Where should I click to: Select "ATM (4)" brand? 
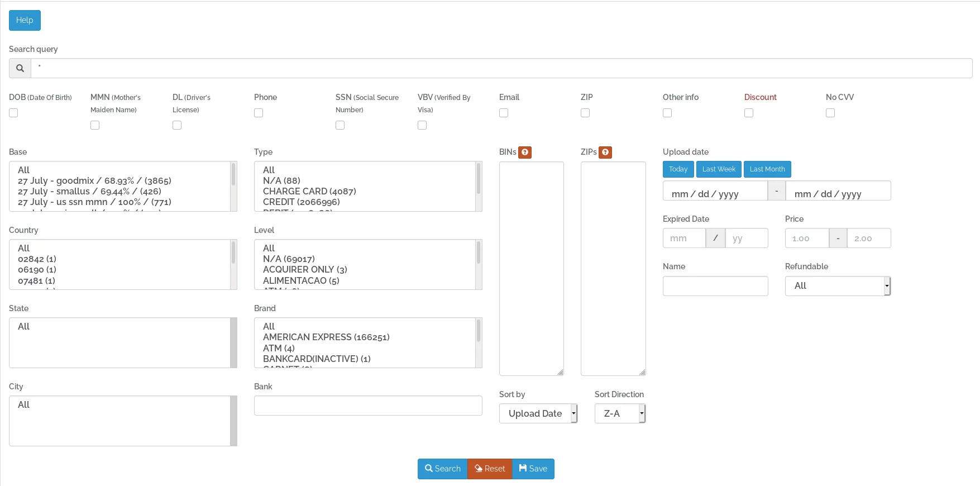point(365,348)
